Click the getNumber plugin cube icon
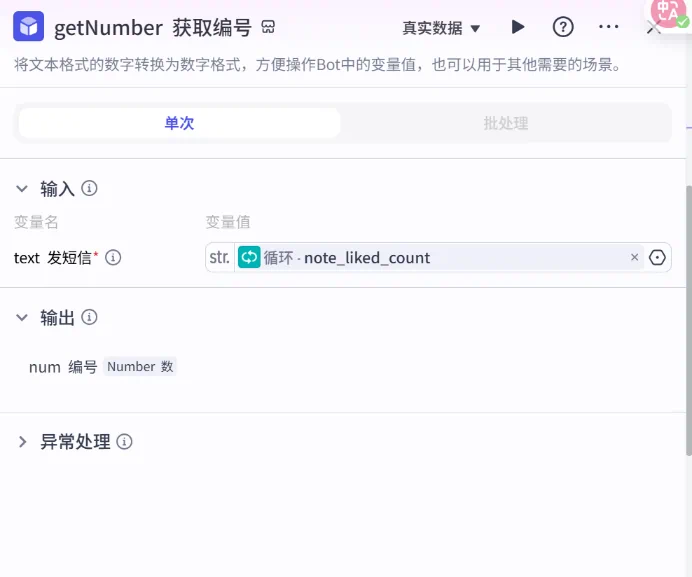The width and height of the screenshot is (692, 577). point(29,26)
